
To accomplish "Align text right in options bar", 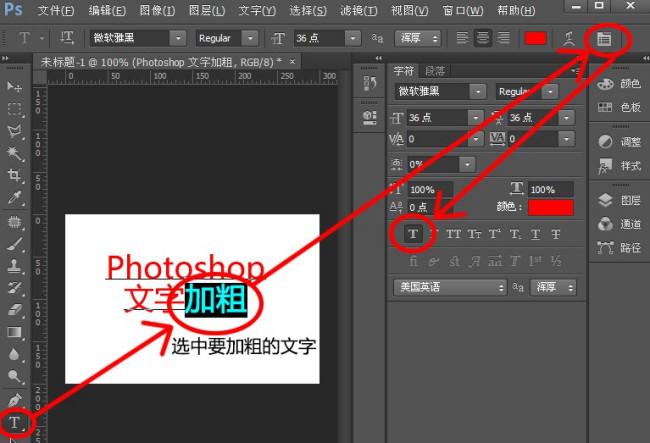I will tap(503, 38).
